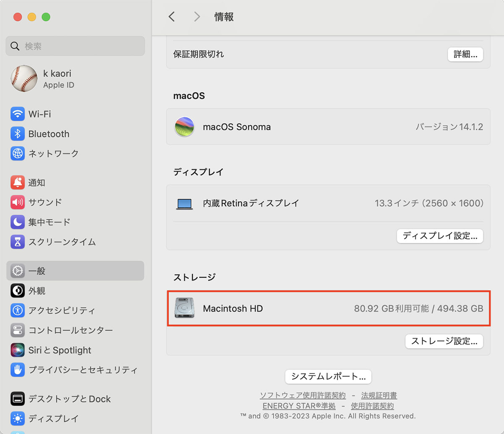The width and height of the screenshot is (504, 434).
Task: Open ストレージ設定… button
Action: click(x=444, y=341)
